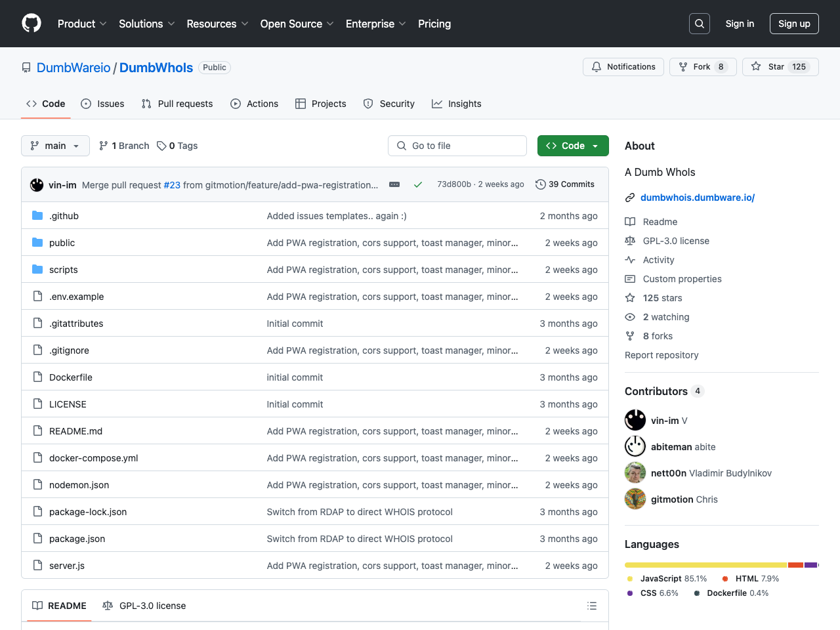Switch to the Actions tab
The width and height of the screenshot is (840, 630).
[x=254, y=104]
